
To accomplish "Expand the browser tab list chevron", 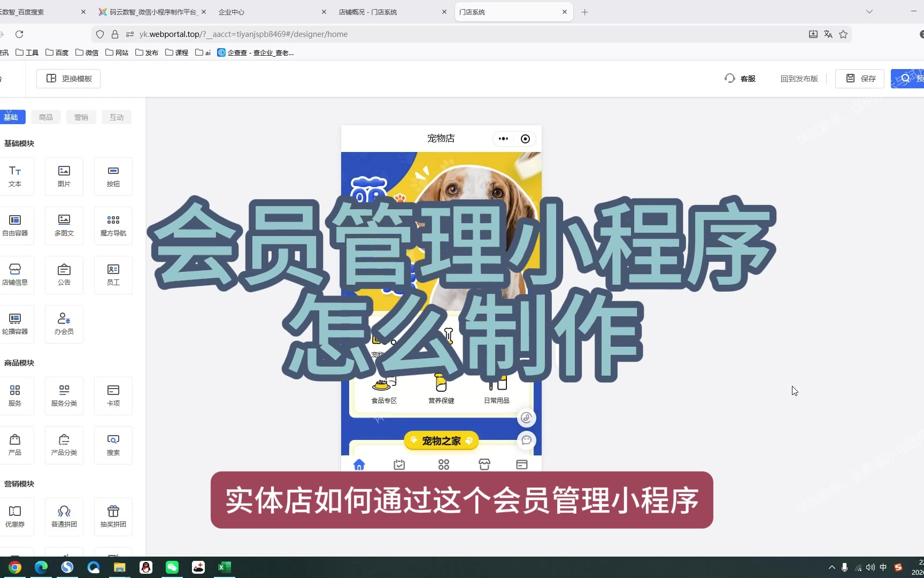I will pyautogui.click(x=869, y=12).
